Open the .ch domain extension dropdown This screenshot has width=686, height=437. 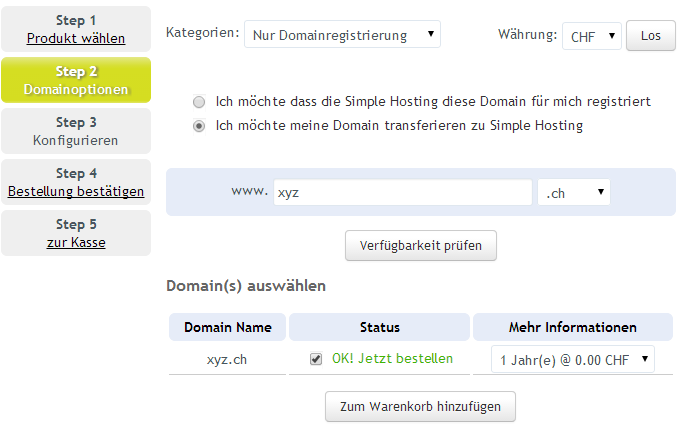pyautogui.click(x=573, y=193)
